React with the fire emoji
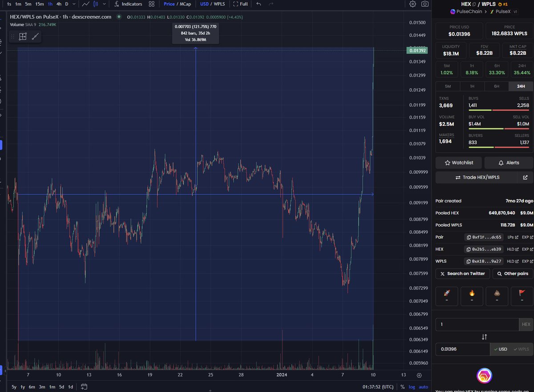The width and height of the screenshot is (534, 392). (472, 296)
